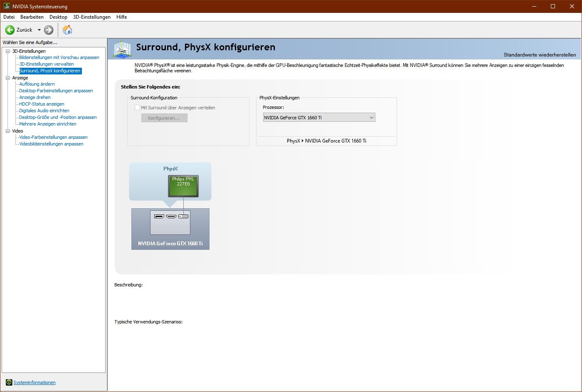The width and height of the screenshot is (582, 392).
Task: Open HDCP-Status anzeigen page
Action: point(42,104)
